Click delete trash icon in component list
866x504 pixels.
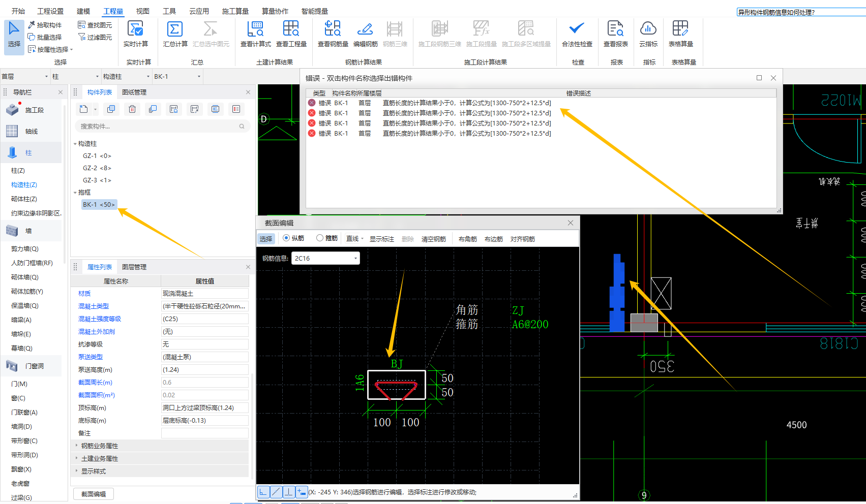pos(132,109)
